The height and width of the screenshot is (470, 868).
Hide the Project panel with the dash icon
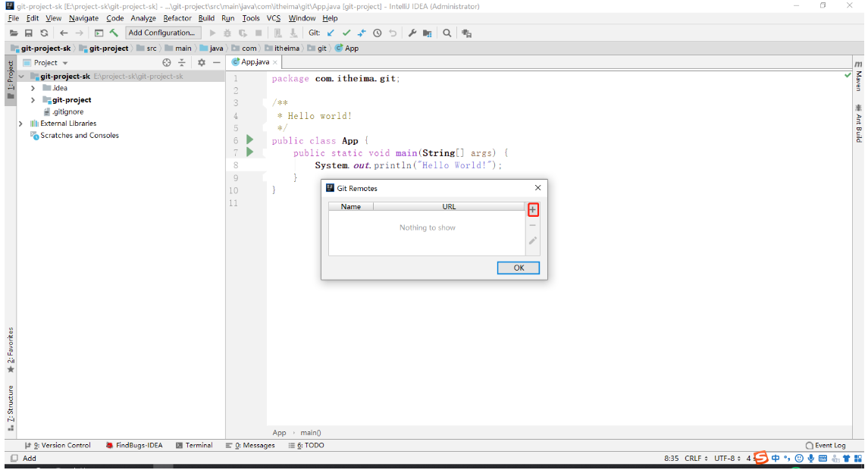coord(217,63)
